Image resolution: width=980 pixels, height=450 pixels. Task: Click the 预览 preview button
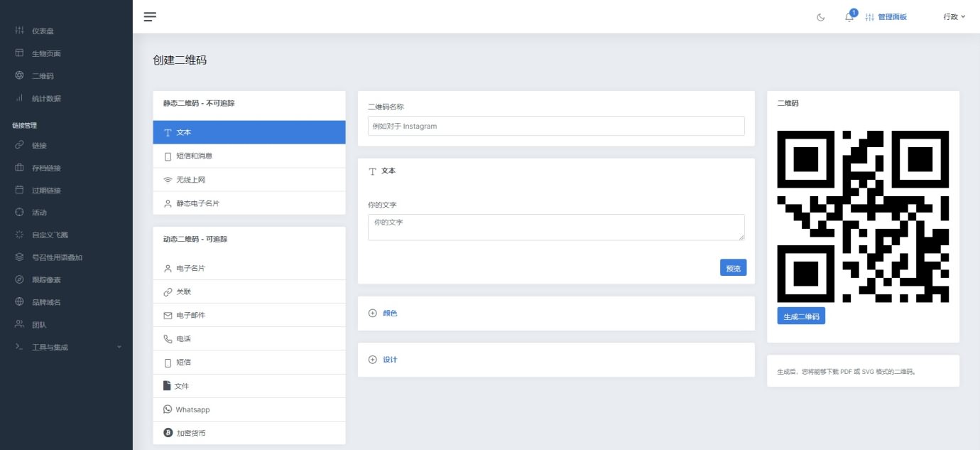coord(733,267)
